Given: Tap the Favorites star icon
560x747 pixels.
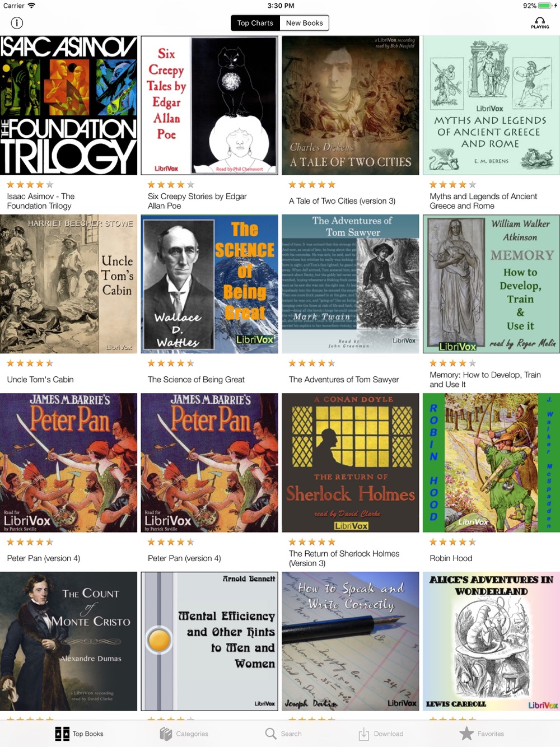Looking at the screenshot, I should point(466,734).
